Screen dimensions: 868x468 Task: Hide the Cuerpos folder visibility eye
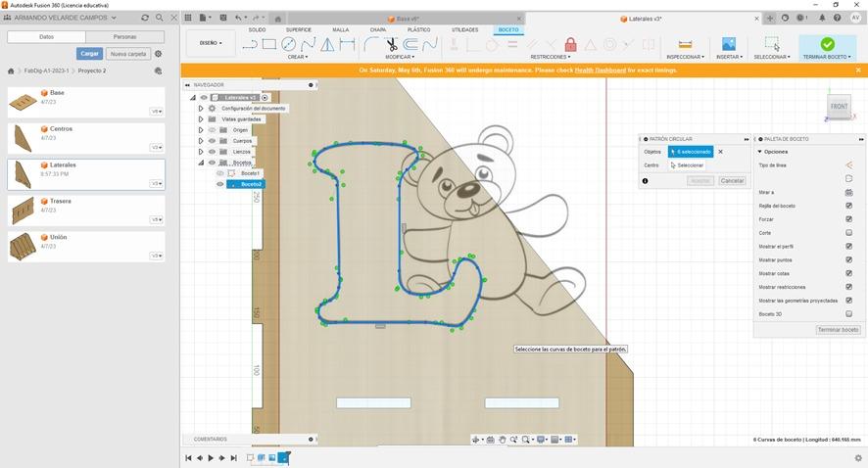point(212,141)
